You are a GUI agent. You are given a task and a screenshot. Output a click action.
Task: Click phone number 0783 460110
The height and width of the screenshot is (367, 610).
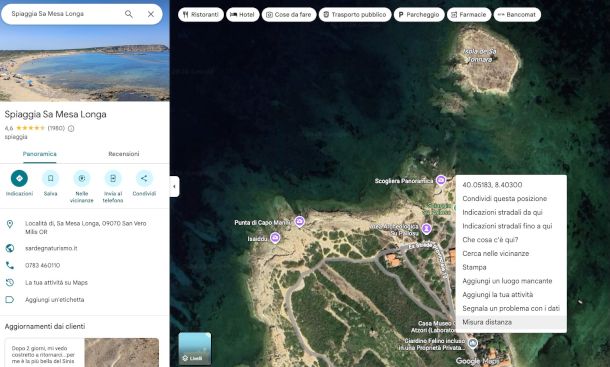(42, 265)
